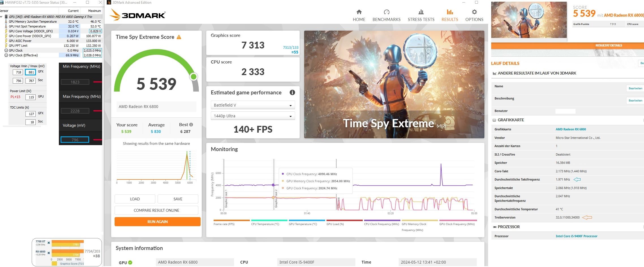Click the monitor icon beside GRAFIKKARTE heading
The width and height of the screenshot is (644, 267).
494,120
